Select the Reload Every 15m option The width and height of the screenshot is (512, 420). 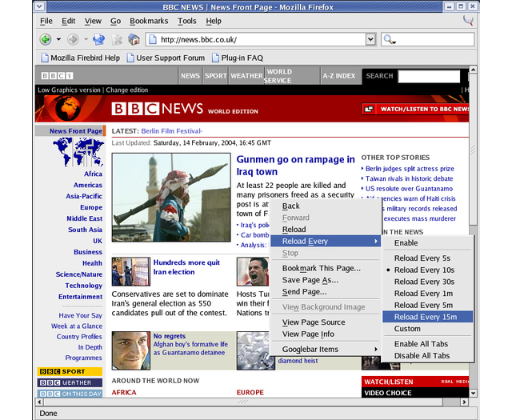(x=425, y=317)
